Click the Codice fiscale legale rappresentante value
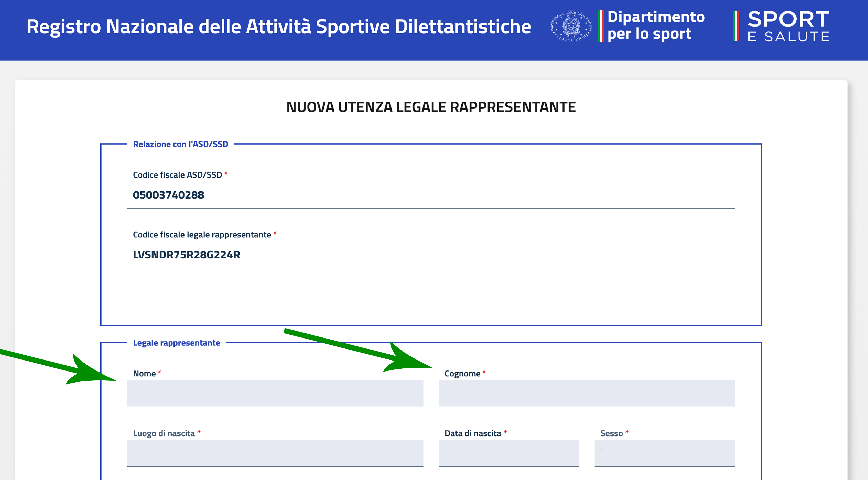Screen dimensions: 868x480 point(186,255)
